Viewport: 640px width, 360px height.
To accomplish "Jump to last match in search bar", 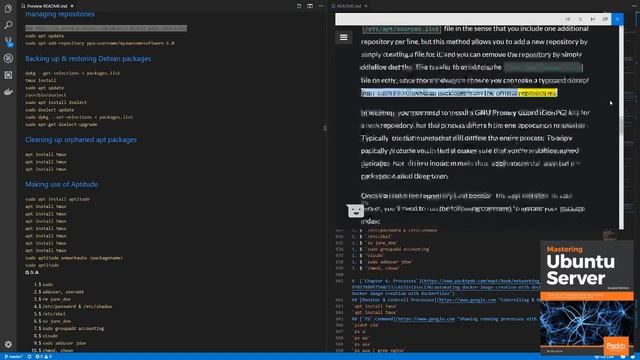I will pos(605,19).
